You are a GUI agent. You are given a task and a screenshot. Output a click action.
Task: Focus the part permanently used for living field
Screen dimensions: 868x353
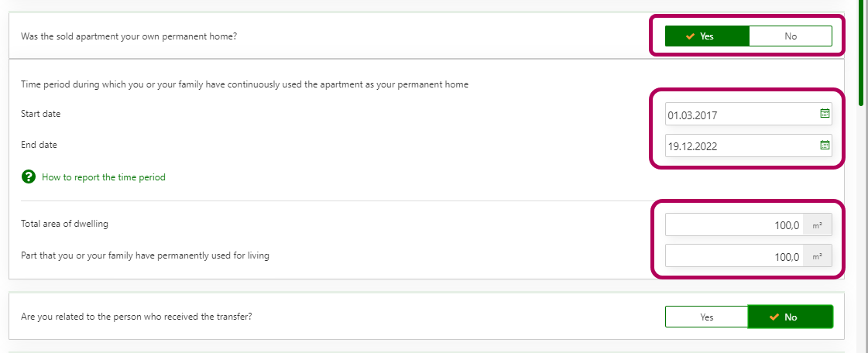pos(733,256)
